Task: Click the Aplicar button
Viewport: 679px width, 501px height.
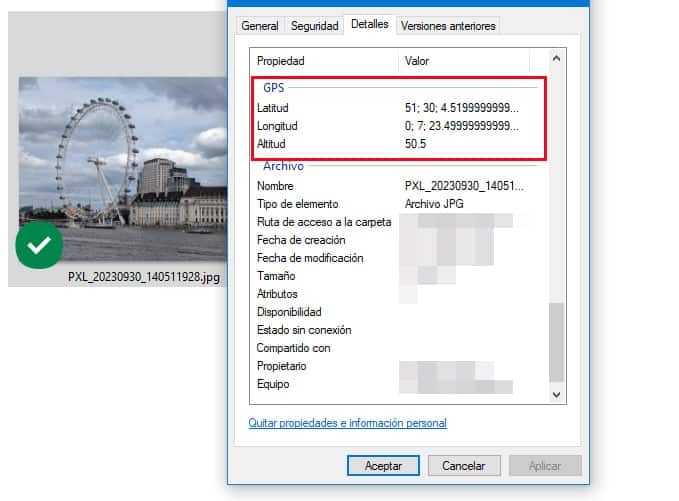Action: tap(545, 465)
